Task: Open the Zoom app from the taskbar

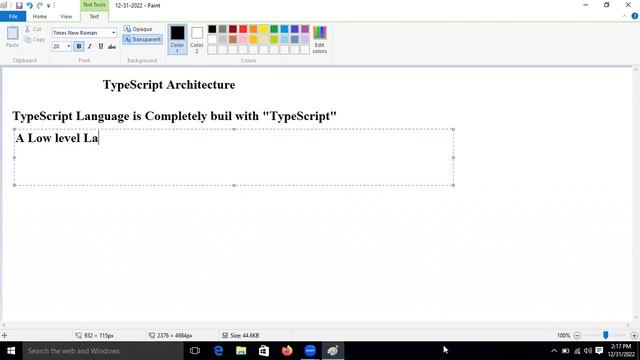Action: 310,351
